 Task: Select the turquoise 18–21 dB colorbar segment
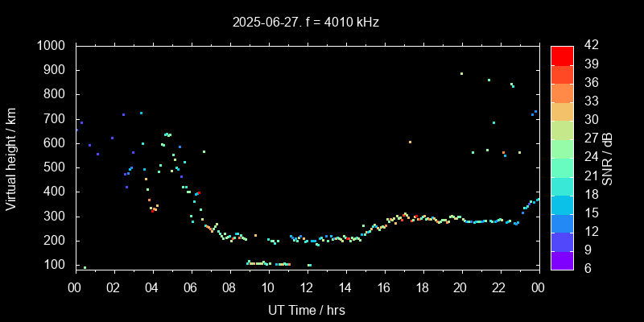coord(562,185)
